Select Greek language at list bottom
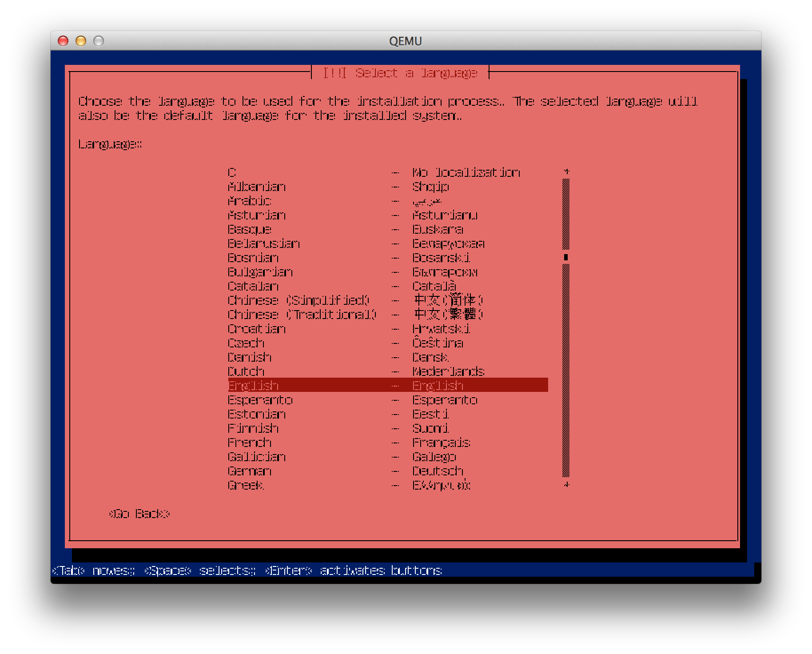Viewport: 812px width, 654px height. tap(388, 485)
